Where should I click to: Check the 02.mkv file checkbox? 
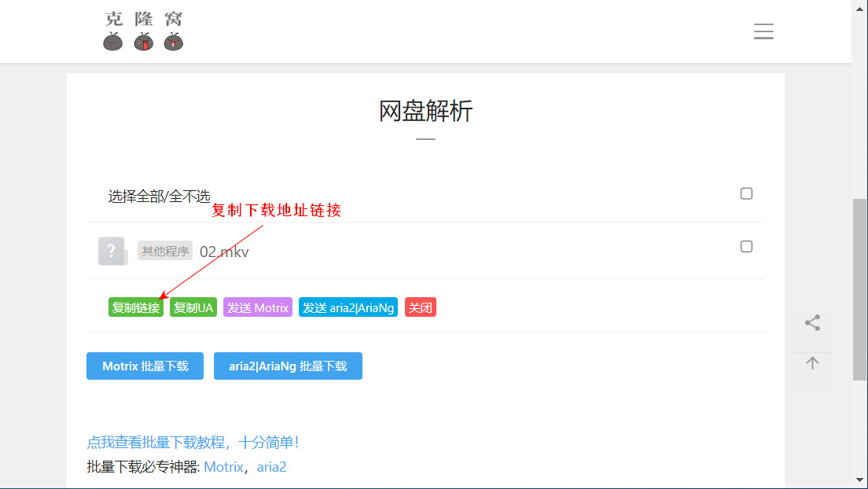point(746,246)
